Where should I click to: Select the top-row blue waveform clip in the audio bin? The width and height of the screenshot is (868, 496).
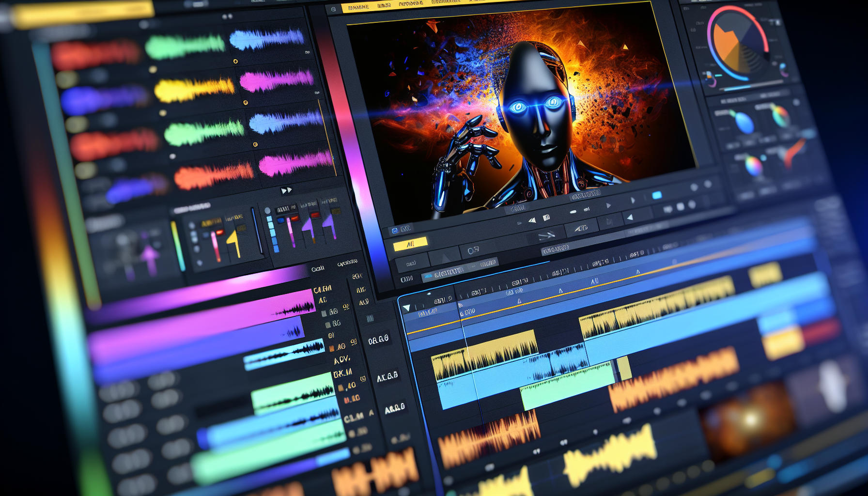(x=267, y=39)
